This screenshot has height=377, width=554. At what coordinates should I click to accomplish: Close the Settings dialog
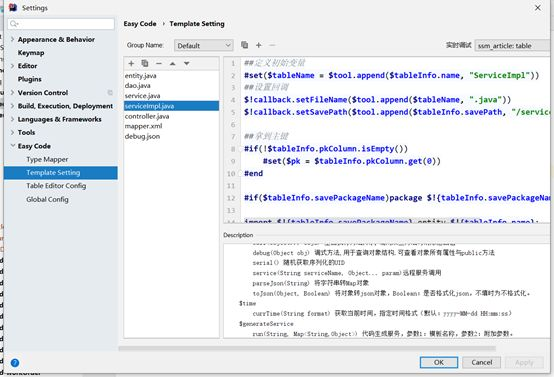coord(537,7)
